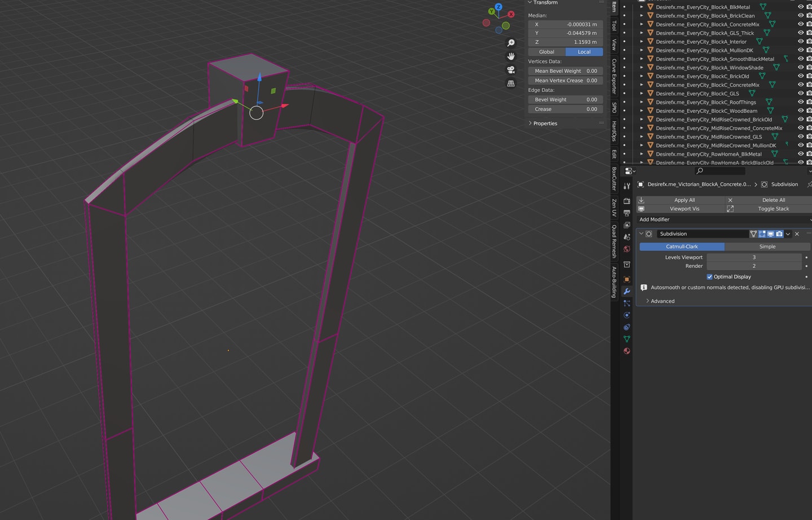Open Subdivision modifier extras dropdown arrow
This screenshot has height=520, width=812.
point(788,233)
